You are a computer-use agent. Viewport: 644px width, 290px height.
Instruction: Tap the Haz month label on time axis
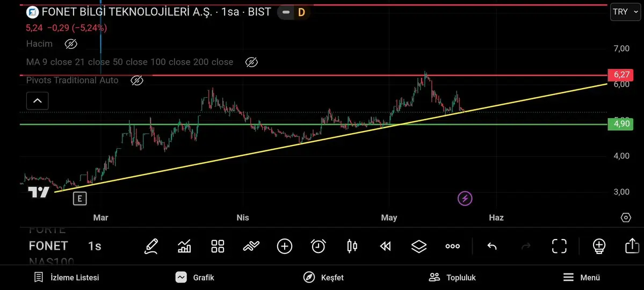click(x=496, y=218)
